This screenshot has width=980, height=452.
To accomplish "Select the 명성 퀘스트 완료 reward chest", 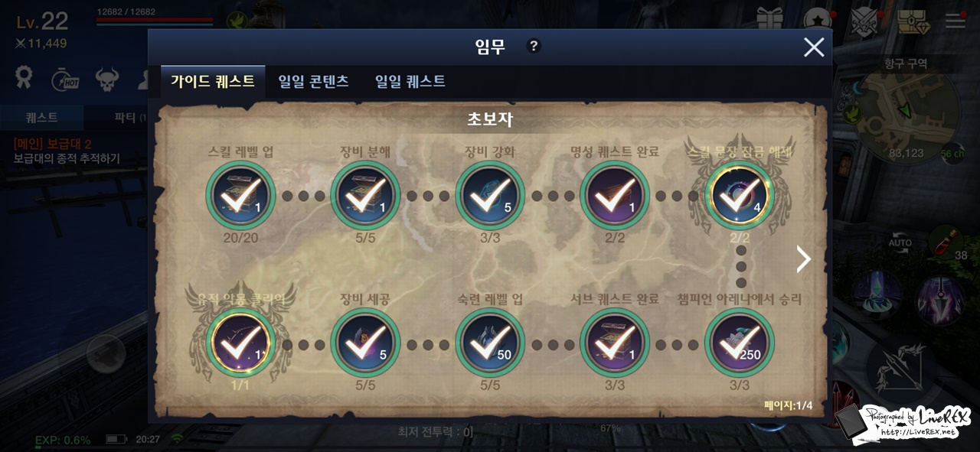I will tap(615, 196).
